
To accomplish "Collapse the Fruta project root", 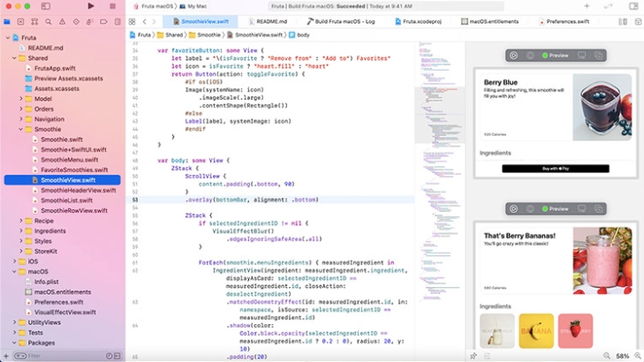I will pos(7,38).
